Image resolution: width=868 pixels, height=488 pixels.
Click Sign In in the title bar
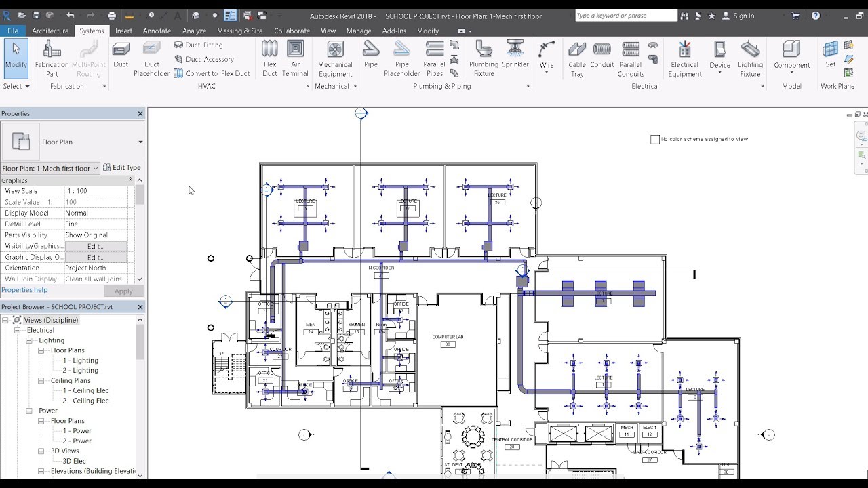pos(743,16)
